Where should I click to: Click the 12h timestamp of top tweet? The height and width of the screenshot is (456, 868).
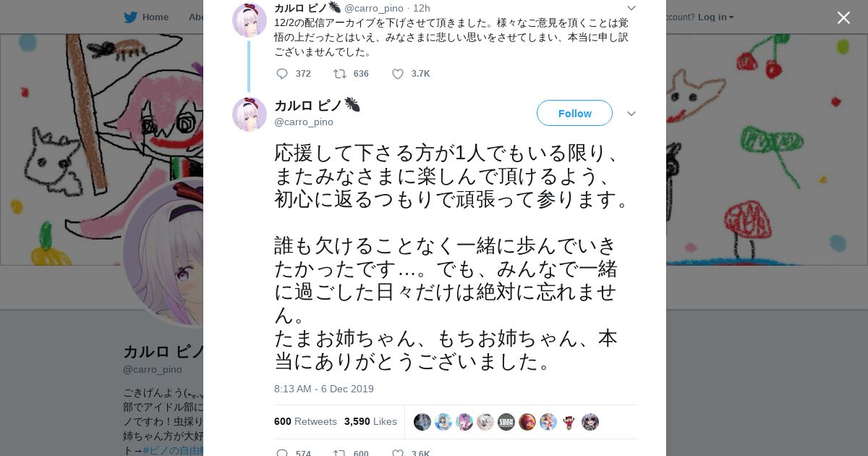tap(422, 8)
